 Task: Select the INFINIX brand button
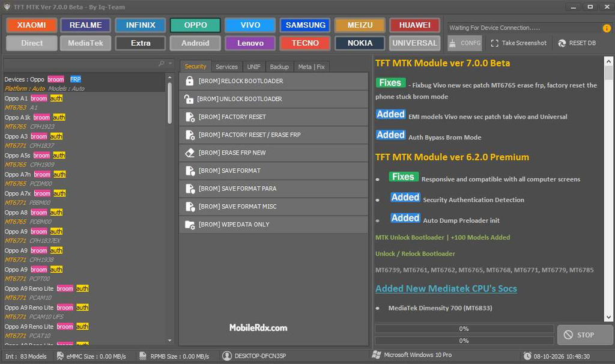141,25
